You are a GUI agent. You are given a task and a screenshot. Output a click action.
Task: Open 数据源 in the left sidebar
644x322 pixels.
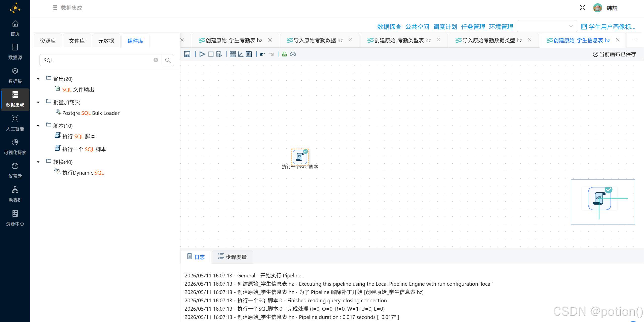coord(15,52)
